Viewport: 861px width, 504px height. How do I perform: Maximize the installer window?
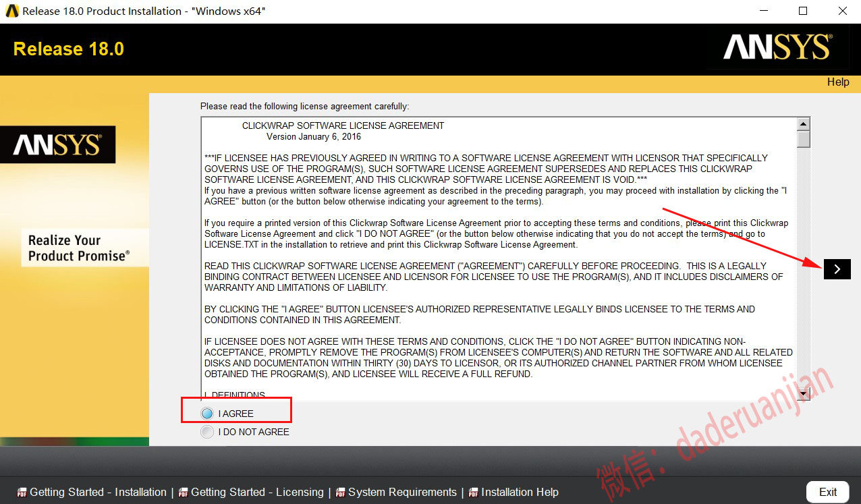[802, 11]
